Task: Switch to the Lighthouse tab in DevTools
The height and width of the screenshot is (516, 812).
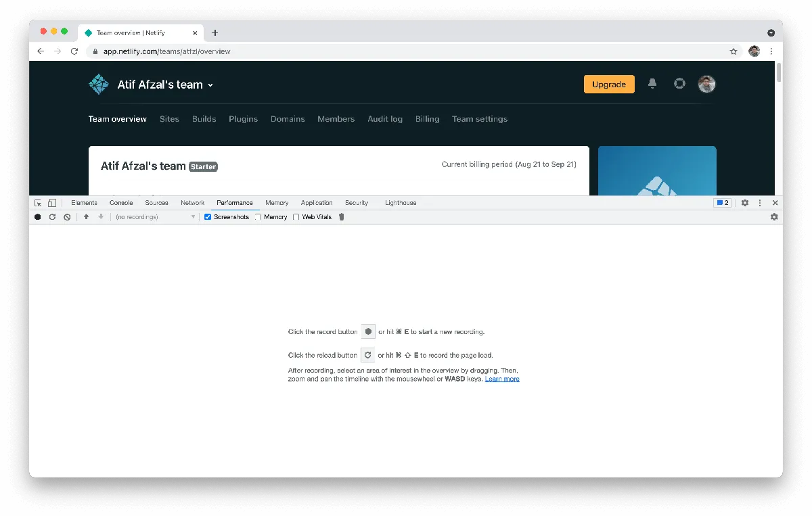Action: click(401, 203)
